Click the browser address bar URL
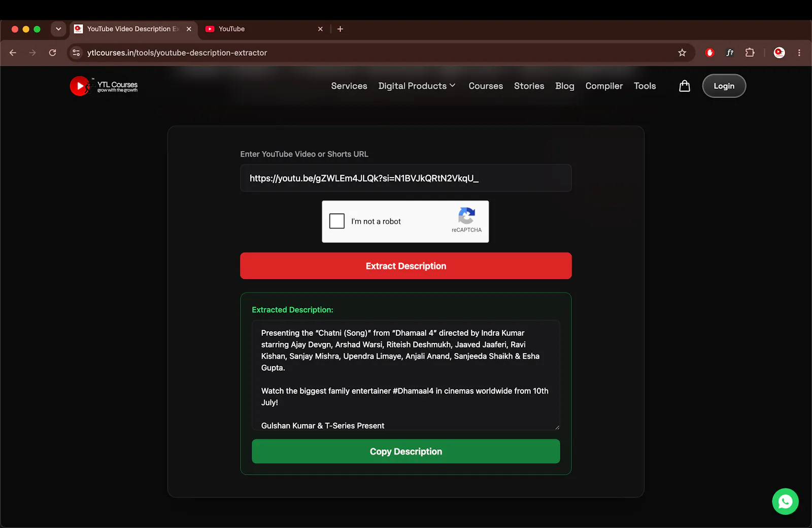The height and width of the screenshot is (528, 812). tap(177, 53)
